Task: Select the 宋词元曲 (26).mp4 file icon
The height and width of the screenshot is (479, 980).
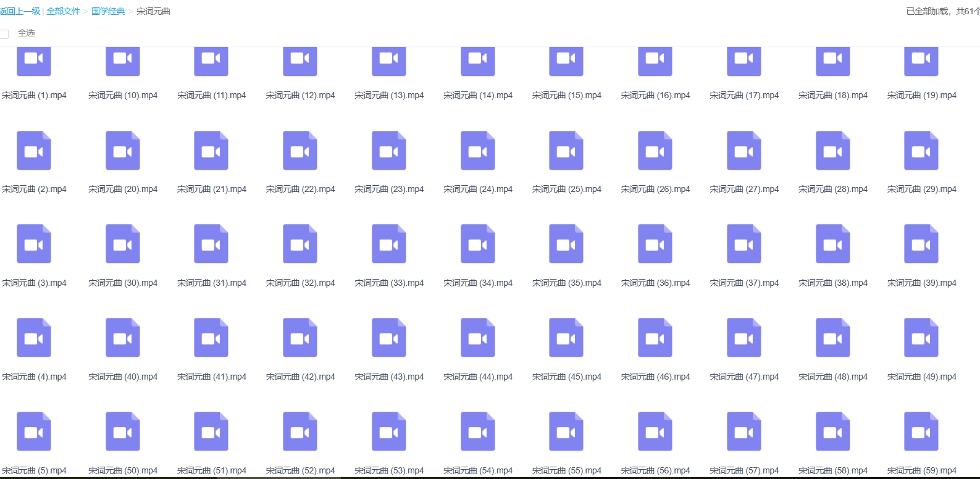Action: coord(655,151)
